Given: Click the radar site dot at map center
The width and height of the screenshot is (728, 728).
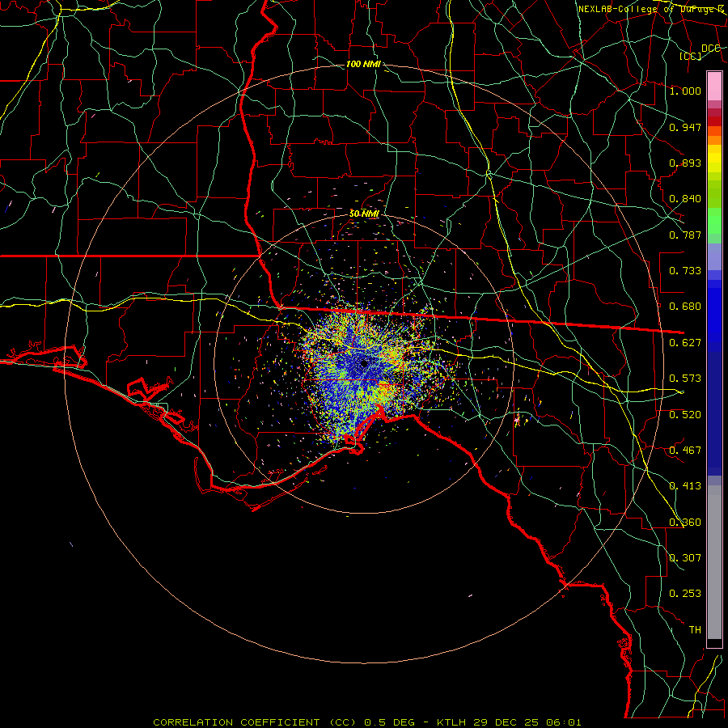Looking at the screenshot, I should (365, 363).
